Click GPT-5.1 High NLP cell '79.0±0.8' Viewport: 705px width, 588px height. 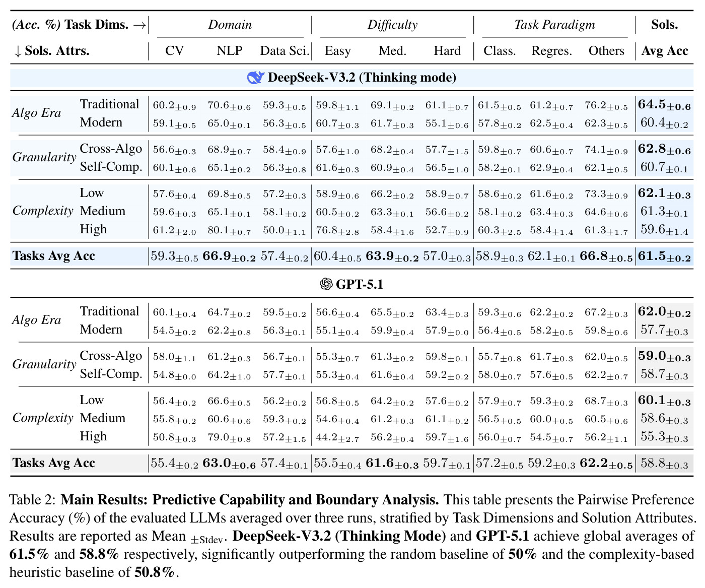(x=229, y=437)
